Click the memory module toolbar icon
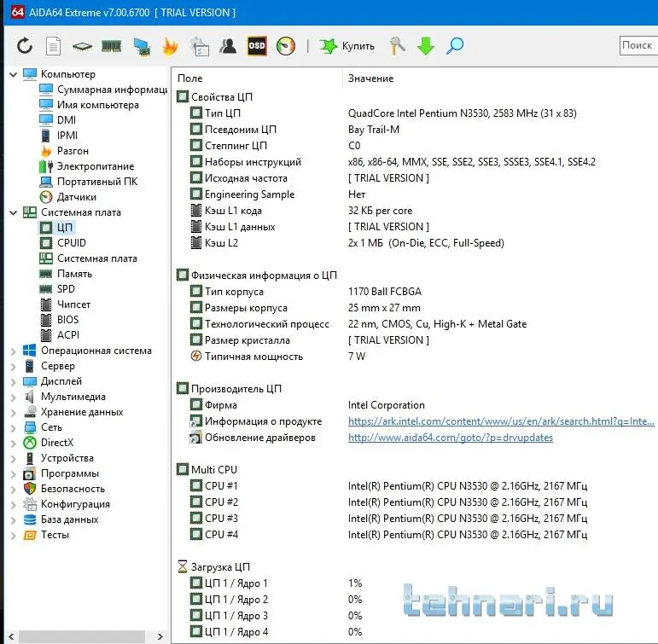The image size is (658, 644). pyautogui.click(x=111, y=46)
